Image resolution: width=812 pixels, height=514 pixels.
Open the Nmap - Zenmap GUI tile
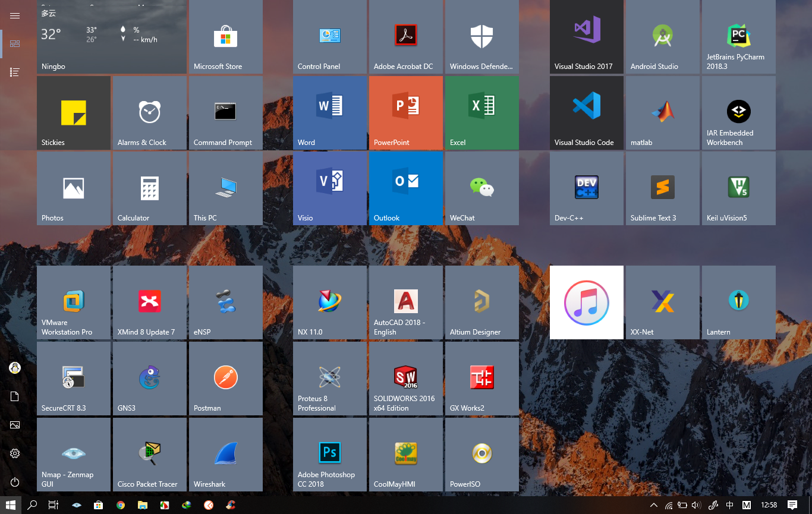74,455
